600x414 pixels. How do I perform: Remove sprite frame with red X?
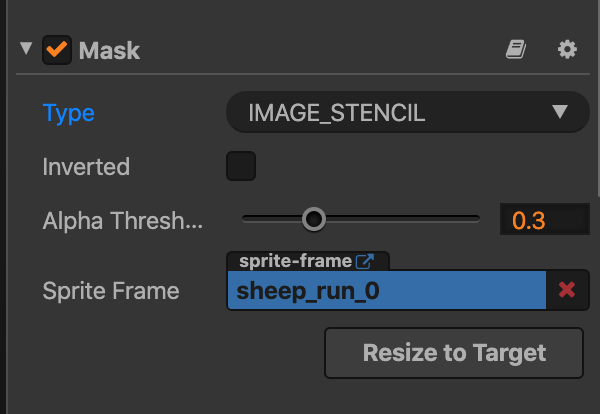point(567,290)
